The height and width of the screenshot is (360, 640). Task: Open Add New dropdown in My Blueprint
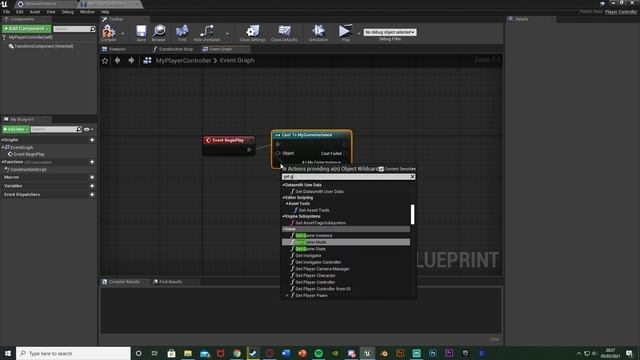pos(16,129)
